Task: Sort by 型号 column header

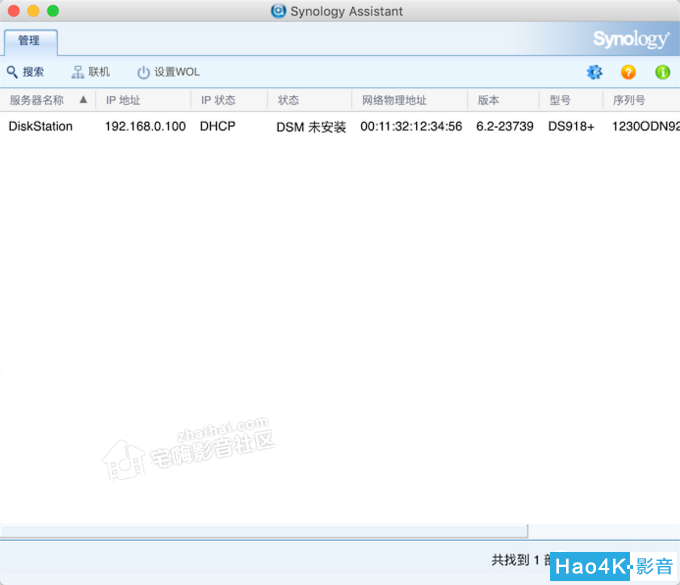Action: click(x=571, y=100)
